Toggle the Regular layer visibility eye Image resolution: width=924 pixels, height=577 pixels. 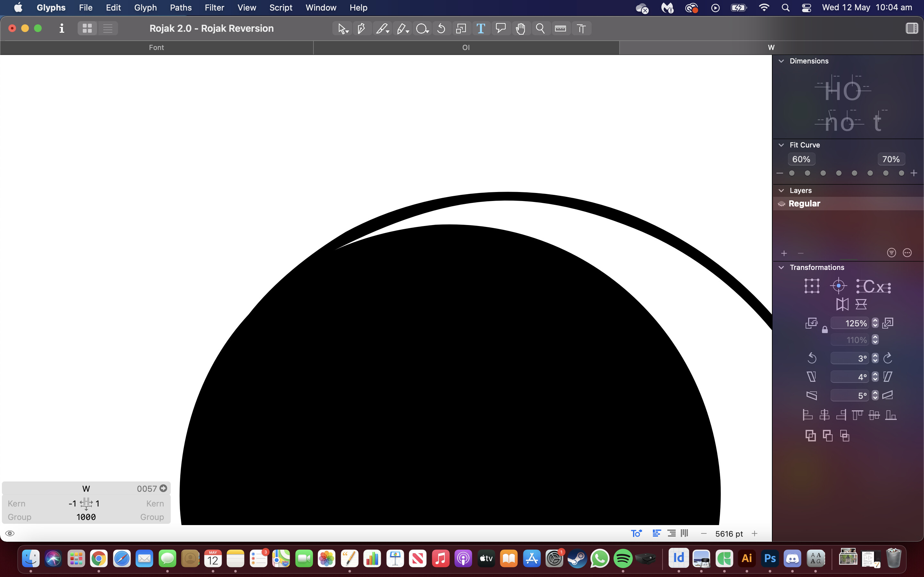[x=782, y=204]
